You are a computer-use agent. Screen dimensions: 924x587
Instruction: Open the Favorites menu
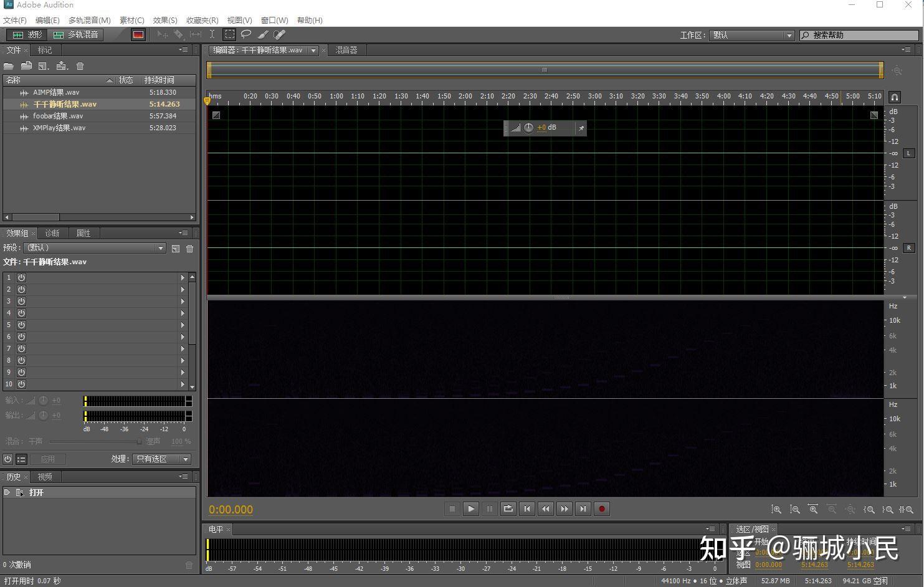(x=202, y=21)
